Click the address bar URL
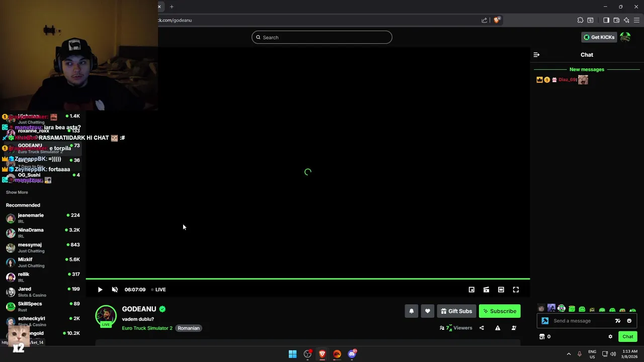The width and height of the screenshot is (644, 362). (x=175, y=20)
